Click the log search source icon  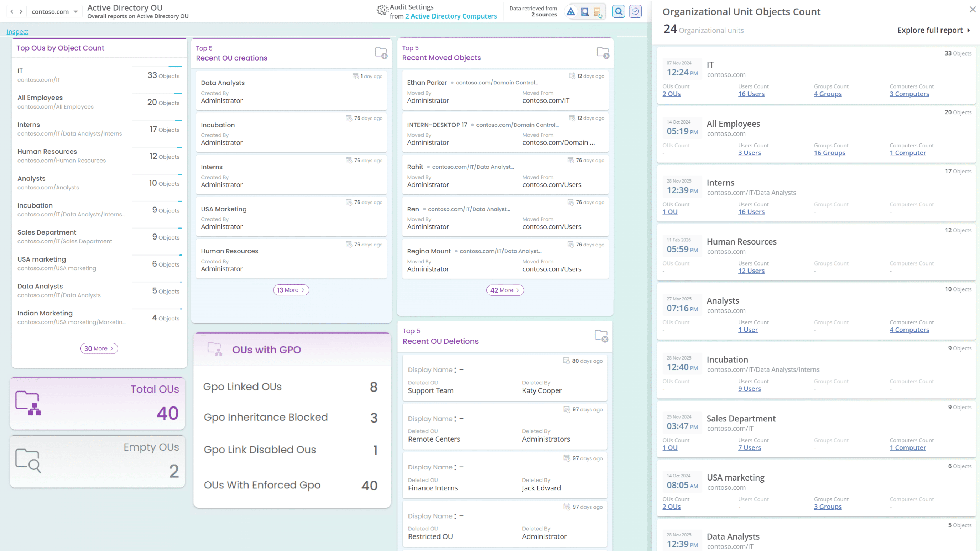[x=585, y=12]
